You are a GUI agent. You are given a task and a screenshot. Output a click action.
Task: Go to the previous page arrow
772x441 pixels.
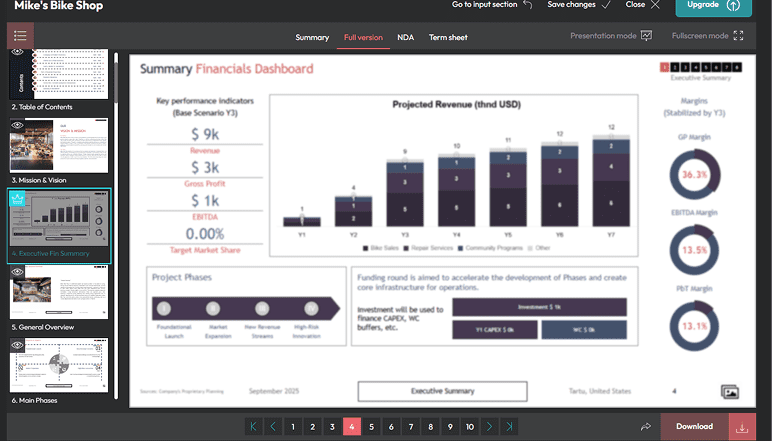[273, 427]
